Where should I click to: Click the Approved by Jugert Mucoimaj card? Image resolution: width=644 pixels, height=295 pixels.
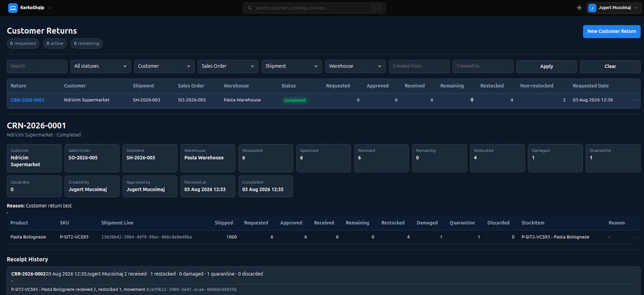[150, 186]
